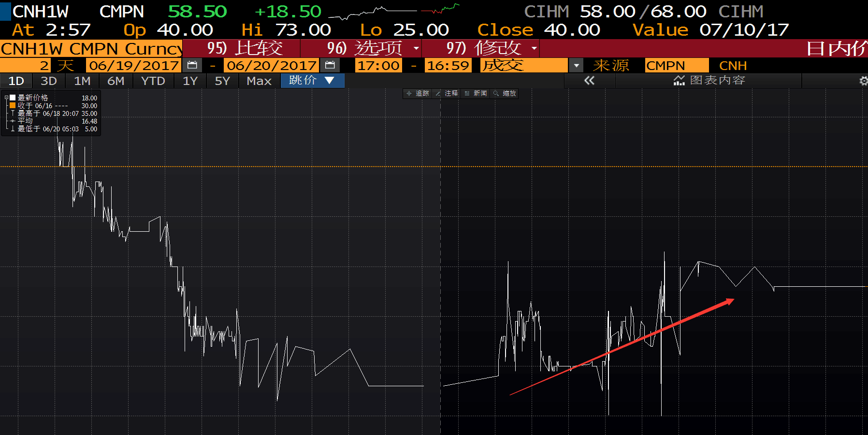
Task: Open the start date calendar picker
Action: [x=192, y=65]
